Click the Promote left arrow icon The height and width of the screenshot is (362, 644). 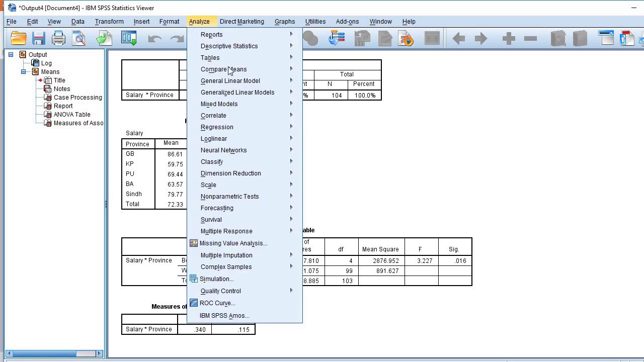pyautogui.click(x=458, y=38)
